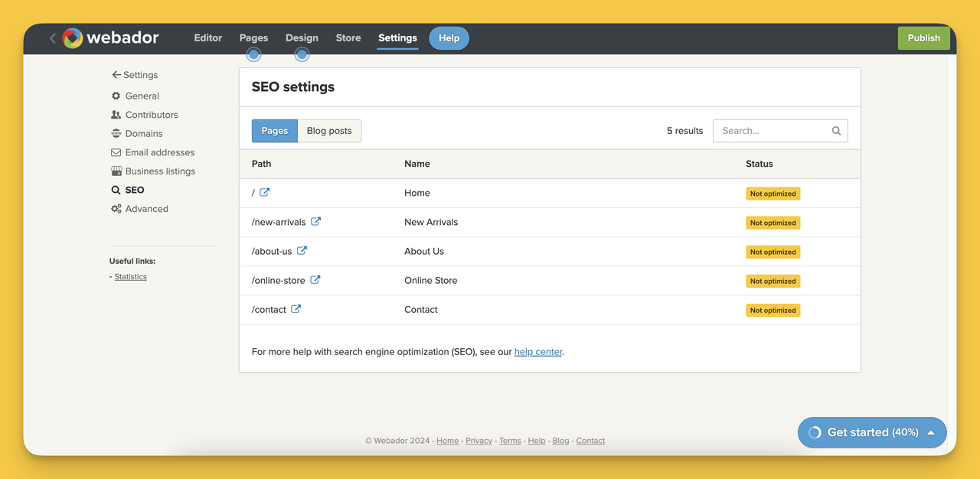
Task: Click the /about-us path text
Action: (272, 251)
